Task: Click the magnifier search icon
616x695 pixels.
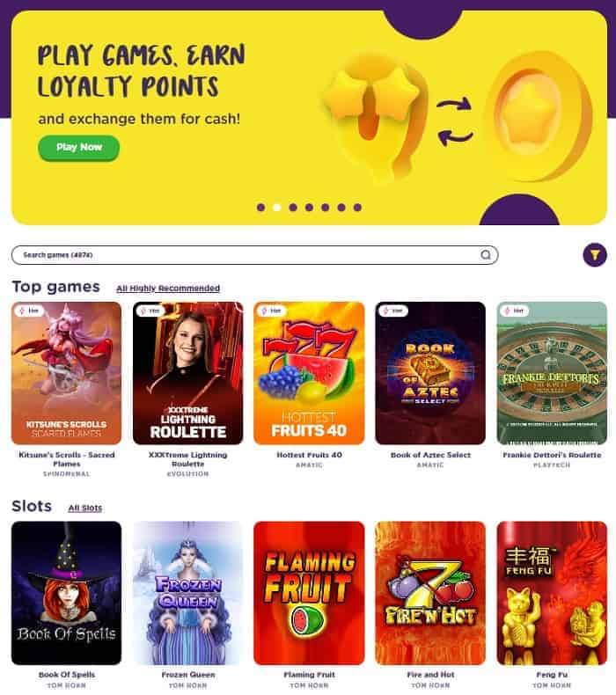Action: (x=486, y=255)
